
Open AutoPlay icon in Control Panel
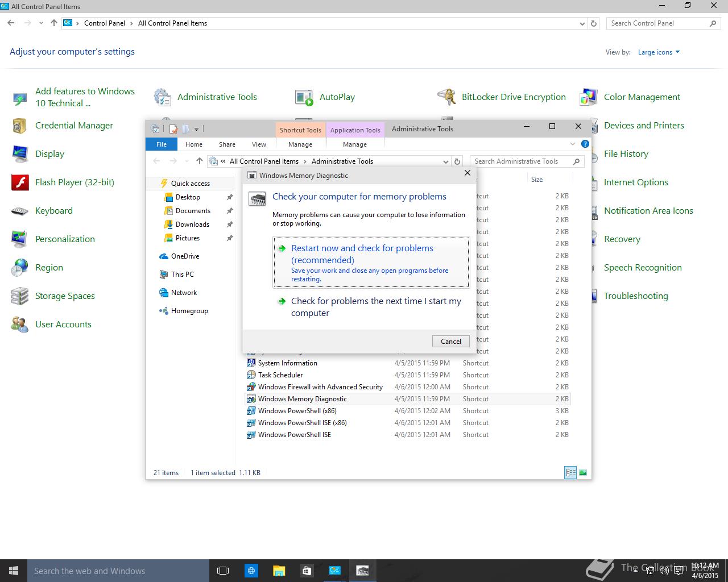click(x=304, y=97)
